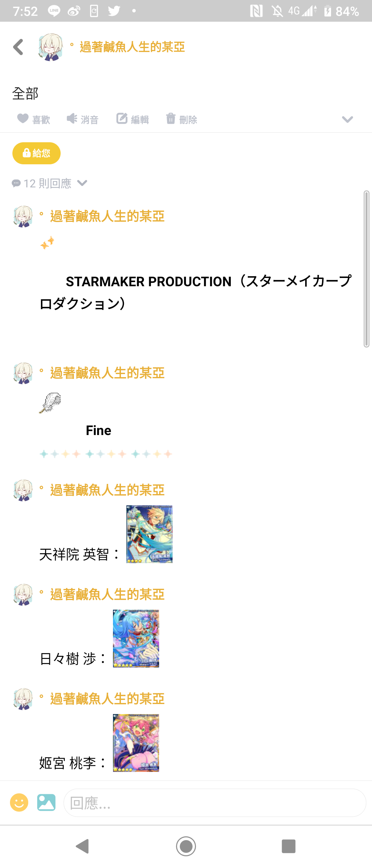Expand the post options chevron beside 刪除
The image size is (372, 868).
[x=347, y=119]
